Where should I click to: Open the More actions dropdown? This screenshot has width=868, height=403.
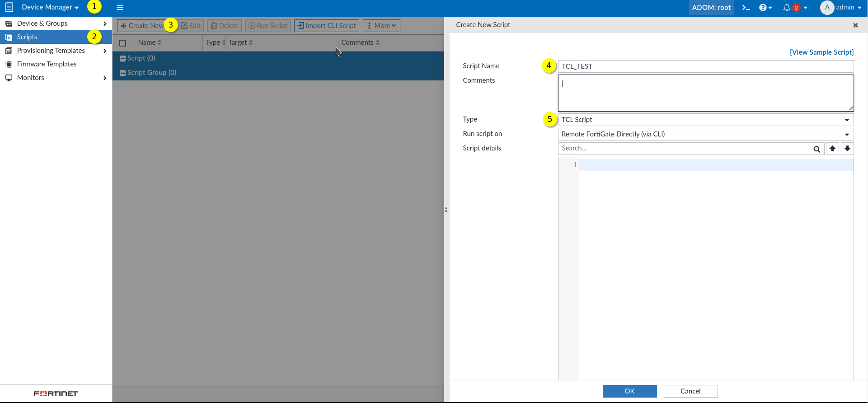[381, 26]
